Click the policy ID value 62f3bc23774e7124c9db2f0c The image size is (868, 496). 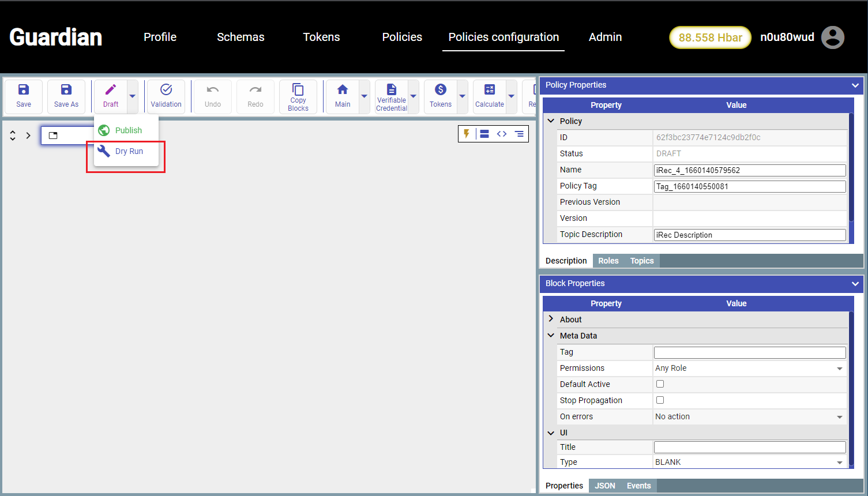tap(708, 137)
